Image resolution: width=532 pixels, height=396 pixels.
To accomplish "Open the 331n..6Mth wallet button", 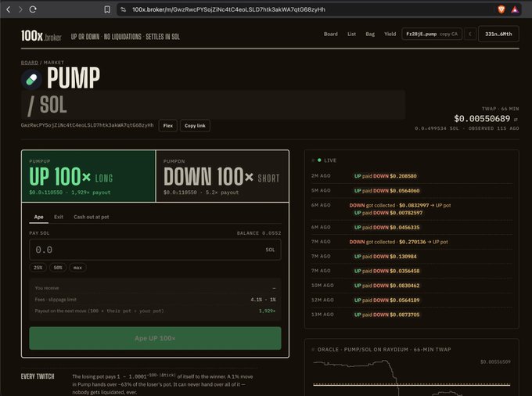I will (498, 34).
